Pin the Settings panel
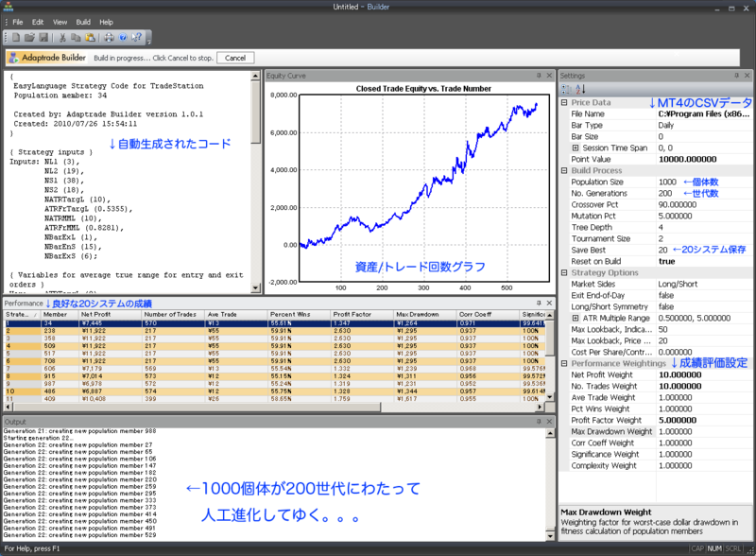756x556 pixels. point(737,76)
